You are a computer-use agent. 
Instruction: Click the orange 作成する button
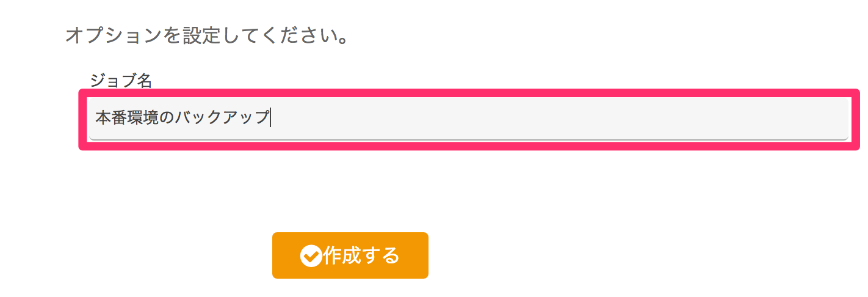point(350,255)
